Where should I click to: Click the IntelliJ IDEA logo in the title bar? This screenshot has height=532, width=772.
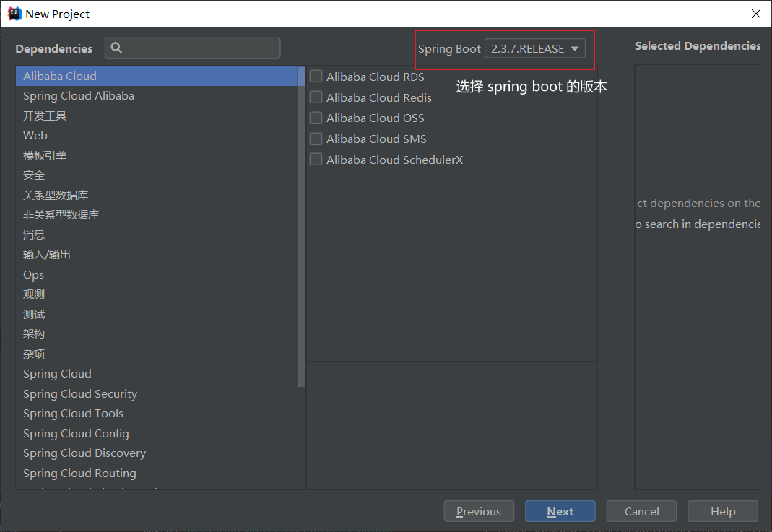coord(14,14)
